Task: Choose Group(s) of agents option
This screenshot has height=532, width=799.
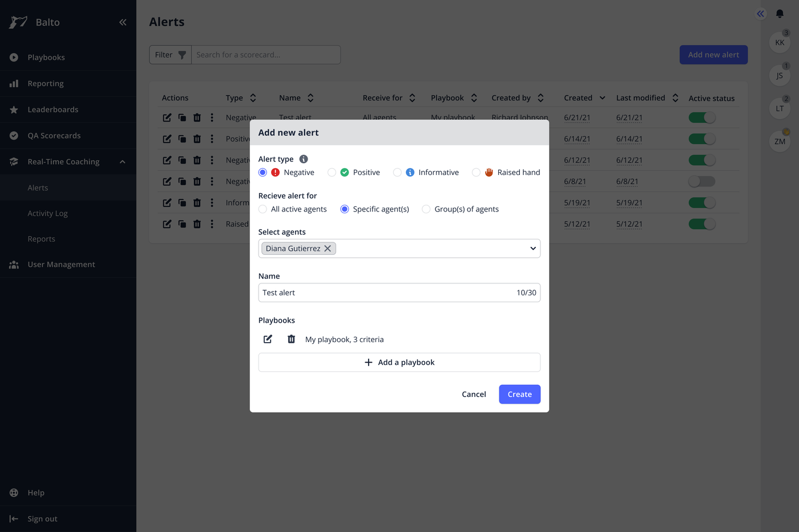Action: (x=426, y=209)
